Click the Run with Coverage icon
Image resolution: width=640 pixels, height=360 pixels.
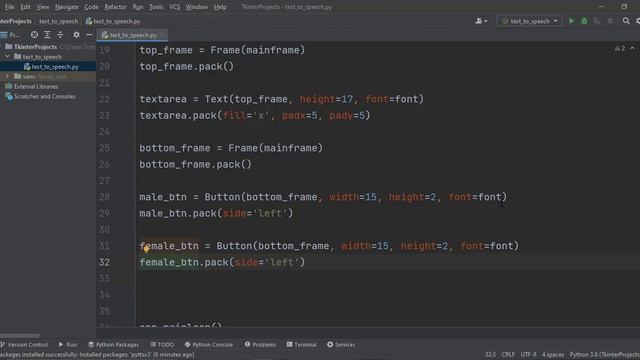click(x=597, y=21)
